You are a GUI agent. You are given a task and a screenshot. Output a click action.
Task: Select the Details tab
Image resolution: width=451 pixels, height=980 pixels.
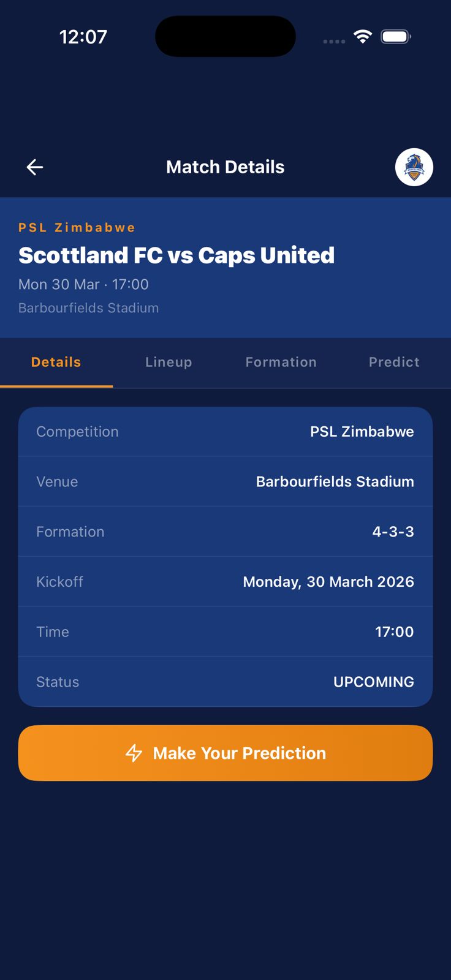(56, 362)
